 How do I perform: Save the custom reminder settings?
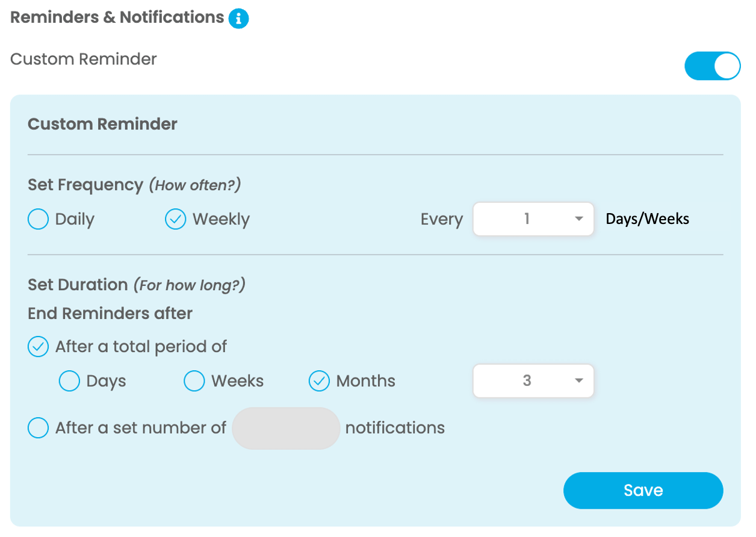pyautogui.click(x=643, y=490)
